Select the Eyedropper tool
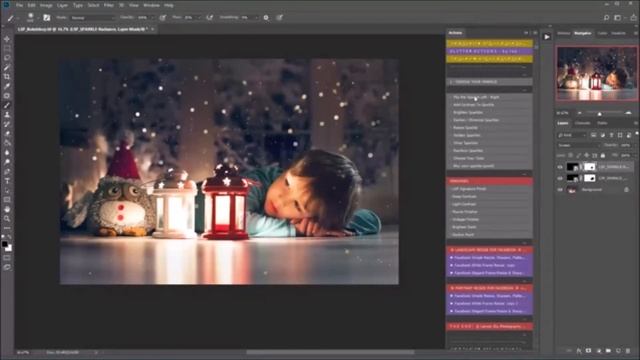 pyautogui.click(x=7, y=86)
